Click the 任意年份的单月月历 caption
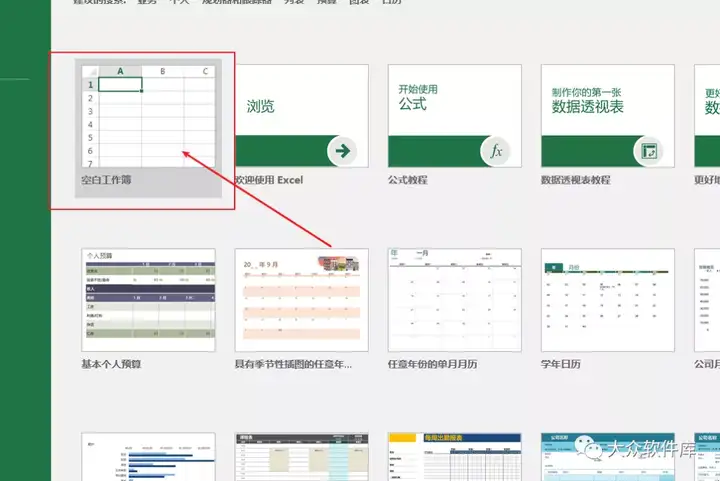 (433, 364)
